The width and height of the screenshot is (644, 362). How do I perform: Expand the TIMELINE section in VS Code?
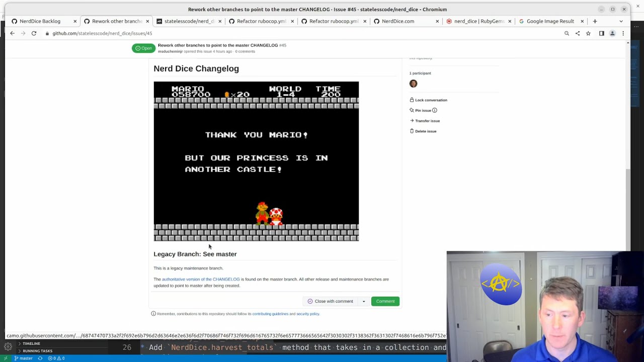coord(30,344)
